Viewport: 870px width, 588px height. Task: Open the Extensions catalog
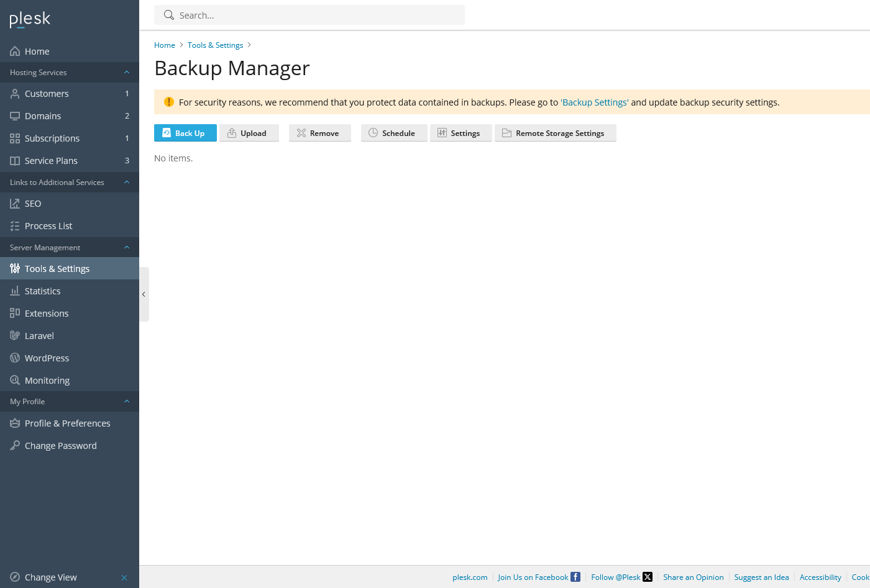click(x=47, y=313)
